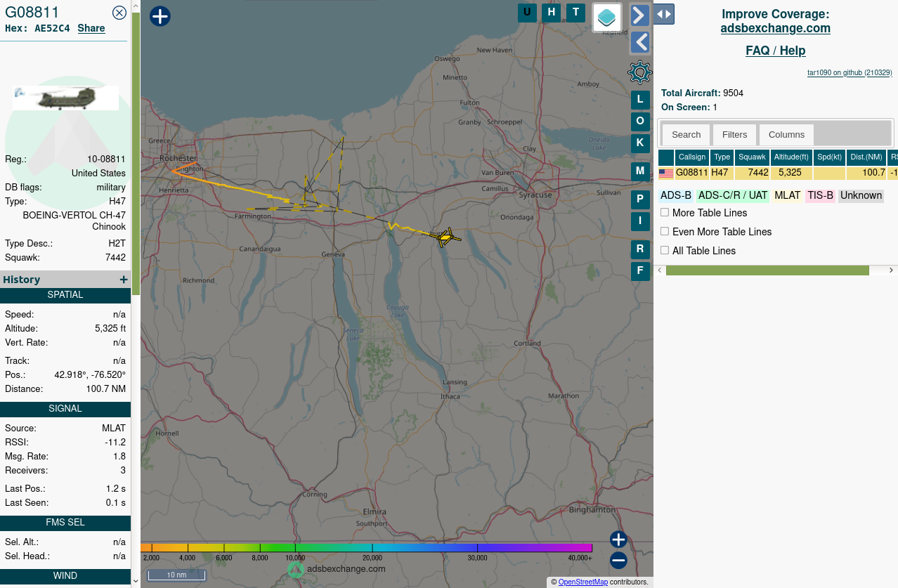Switch to the Search tab
898x588 pixels.
[686, 135]
